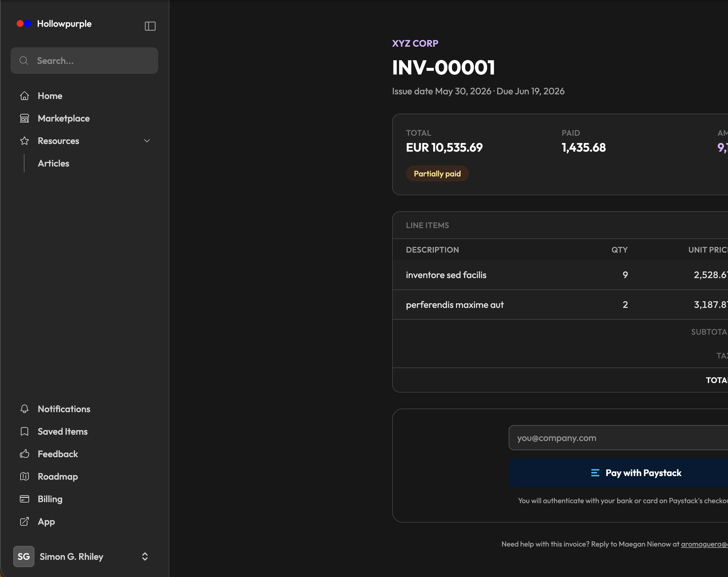Screen dimensions: 728x577
Task: Click the Roadmap map icon
Action: (x=24, y=477)
